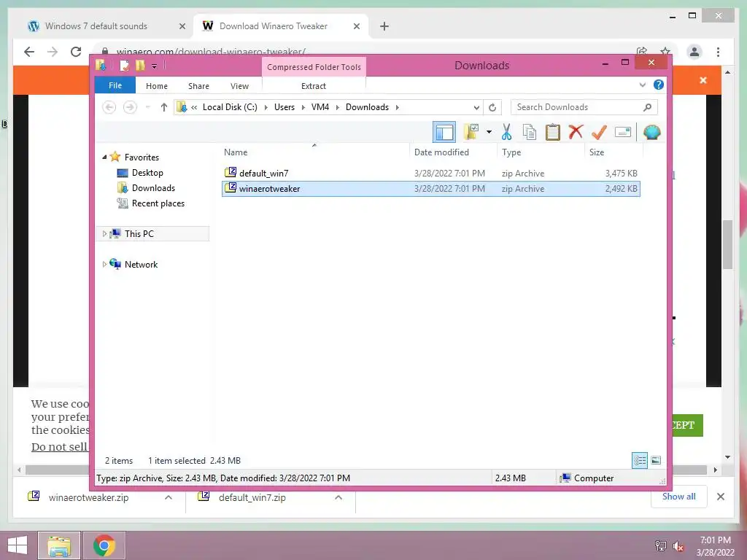The image size is (747, 560).
Task: Click Chrome icon in the taskbar
Action: pos(104,545)
